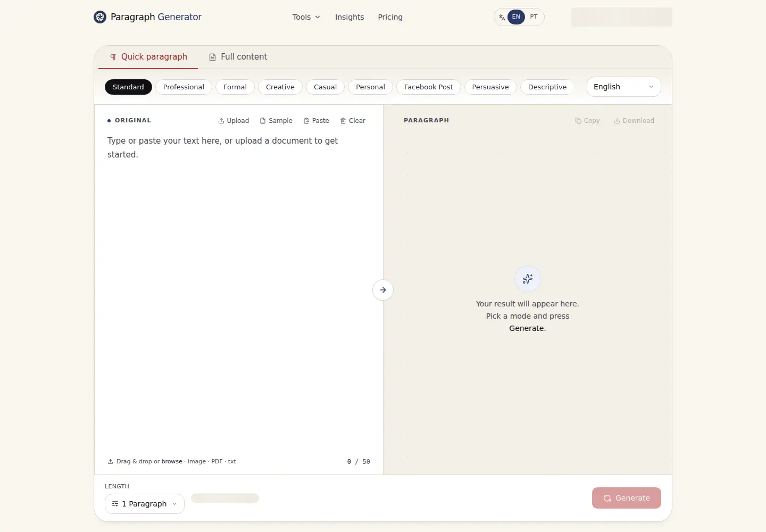Pick the Creative mode chip
Image resolution: width=766 pixels, height=532 pixels.
point(280,87)
